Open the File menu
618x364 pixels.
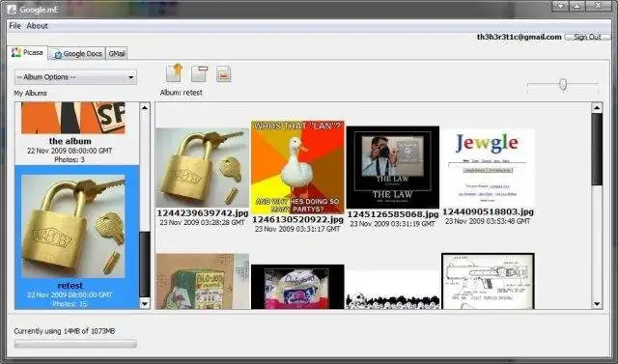click(14, 26)
